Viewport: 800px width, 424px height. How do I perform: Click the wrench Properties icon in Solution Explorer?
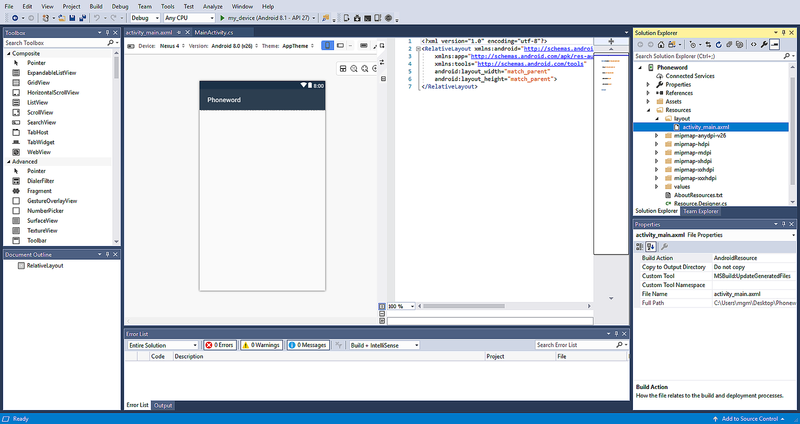tap(765, 44)
